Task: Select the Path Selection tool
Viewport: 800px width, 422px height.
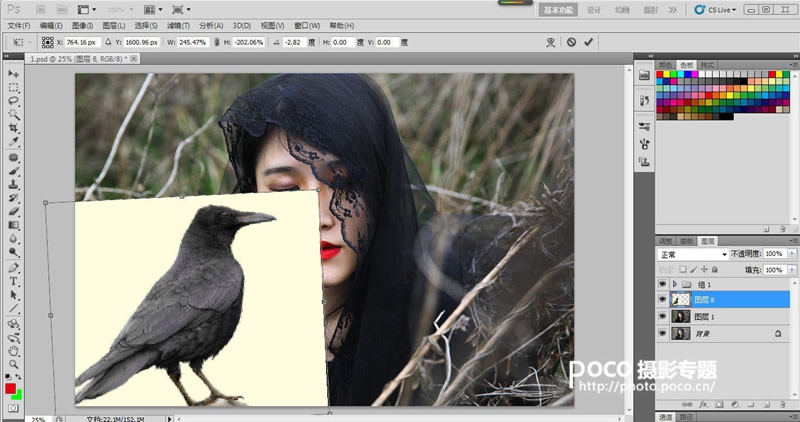Action: [x=13, y=295]
